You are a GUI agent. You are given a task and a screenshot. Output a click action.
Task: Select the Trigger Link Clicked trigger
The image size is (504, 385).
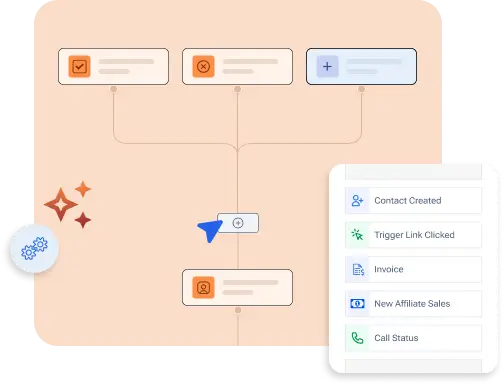pos(413,235)
